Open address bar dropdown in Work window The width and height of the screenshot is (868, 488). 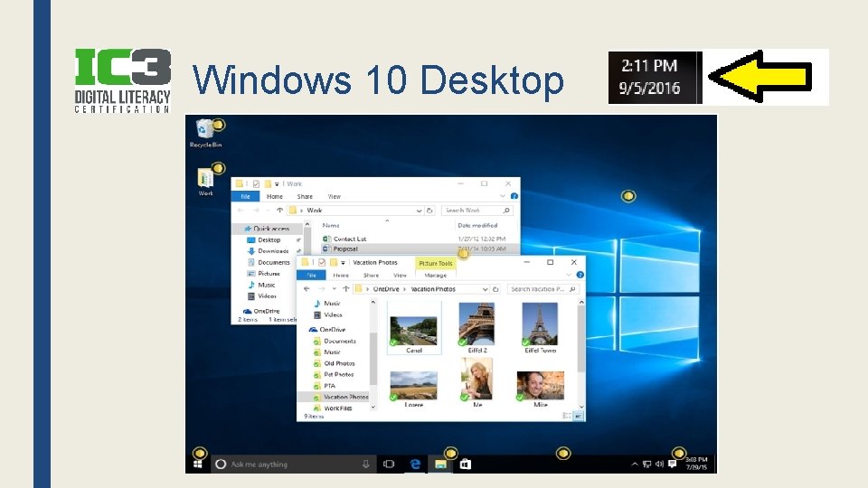point(419,211)
